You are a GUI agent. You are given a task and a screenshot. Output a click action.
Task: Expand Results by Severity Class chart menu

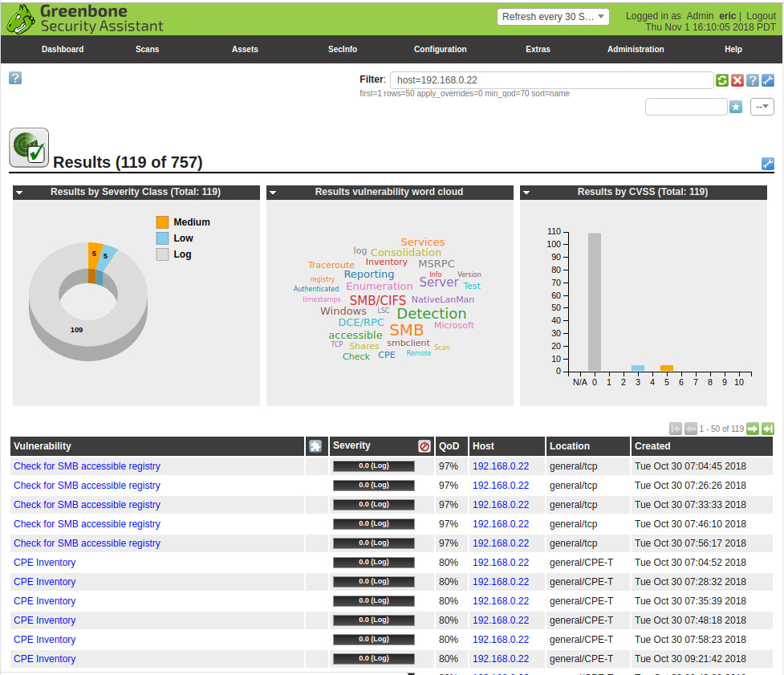tap(19, 193)
